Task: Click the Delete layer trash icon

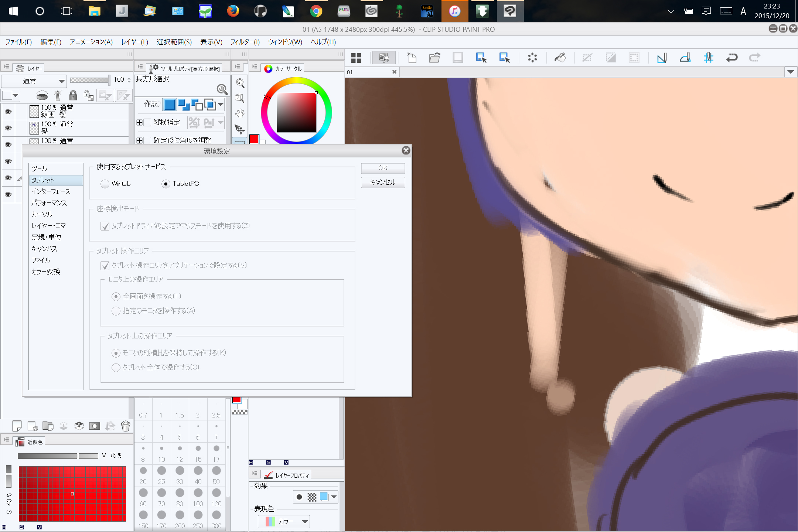Action: [x=126, y=426]
